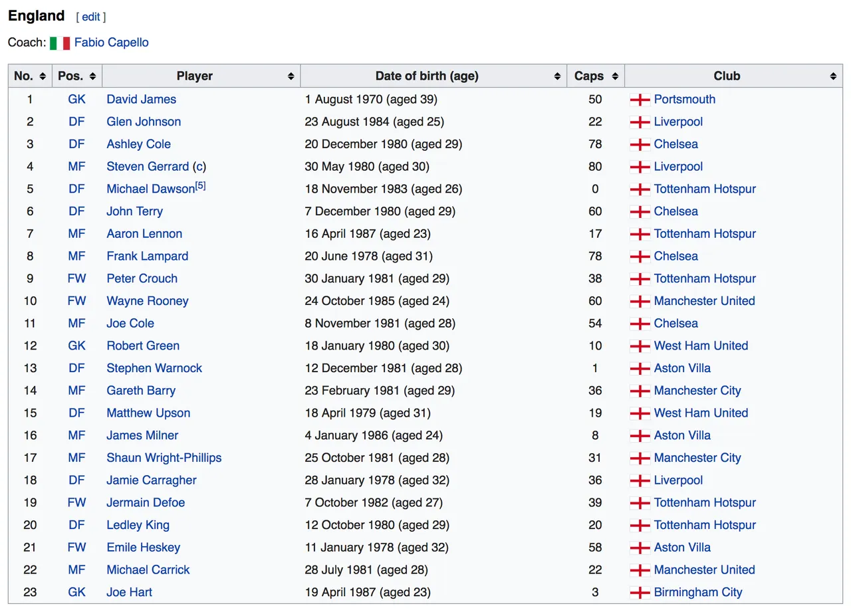The image size is (851, 616).
Task: Open Joe Cole player link
Action: point(130,324)
